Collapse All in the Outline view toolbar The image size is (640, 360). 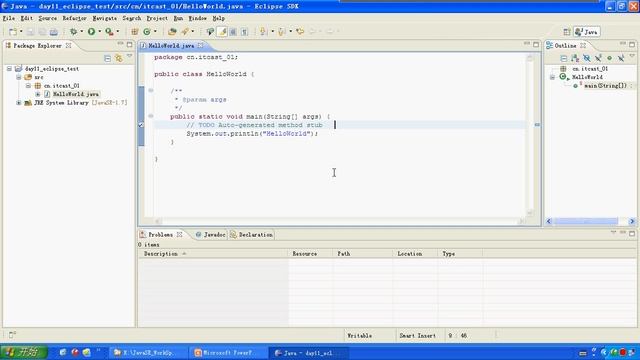(x=564, y=58)
